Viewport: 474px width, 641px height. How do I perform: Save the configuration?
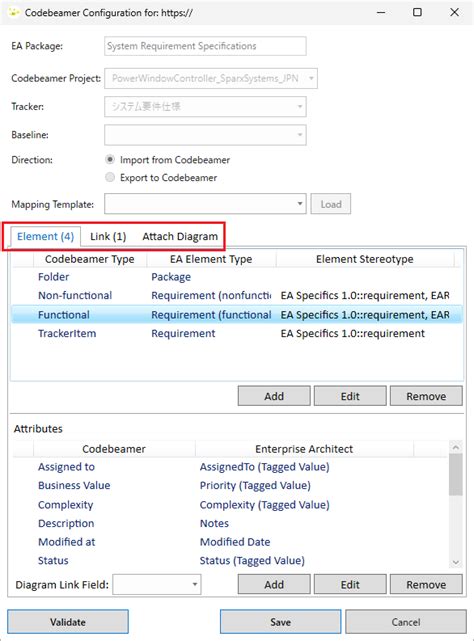281,622
